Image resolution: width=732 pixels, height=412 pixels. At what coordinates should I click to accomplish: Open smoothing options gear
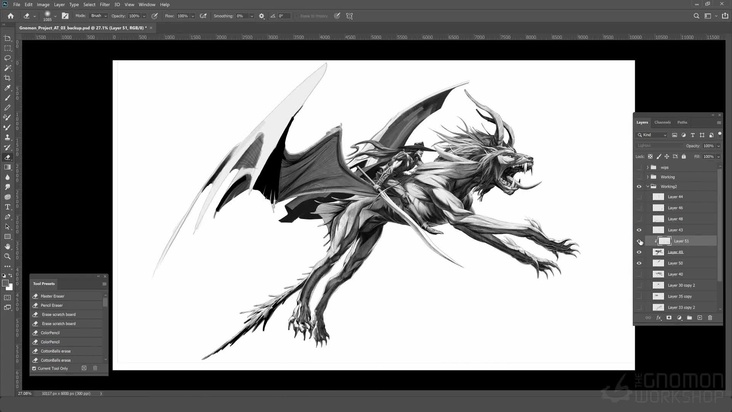click(x=261, y=16)
